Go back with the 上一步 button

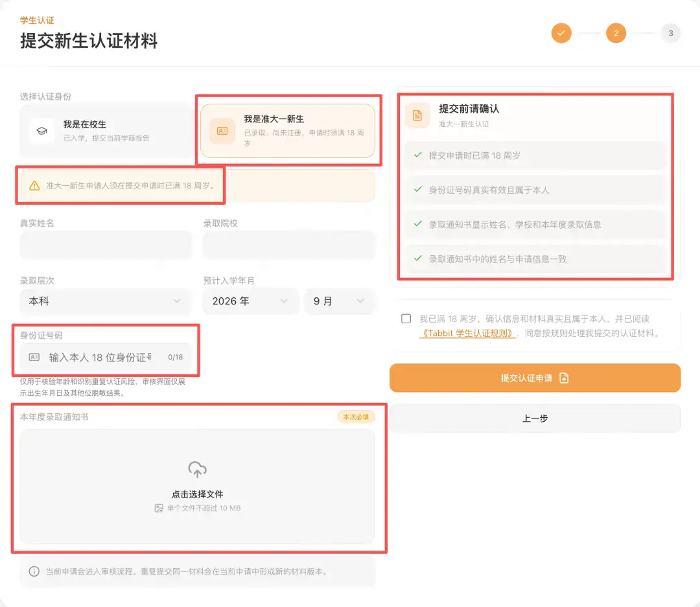pos(535,418)
